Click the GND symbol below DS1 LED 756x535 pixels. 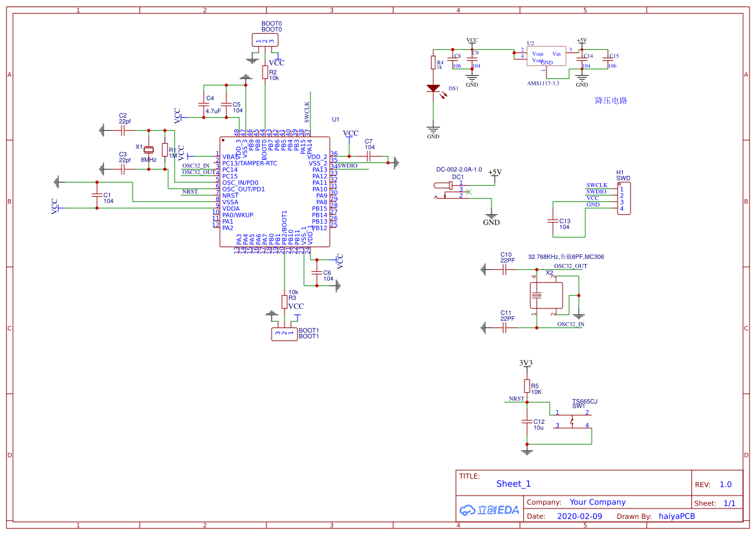433,132
